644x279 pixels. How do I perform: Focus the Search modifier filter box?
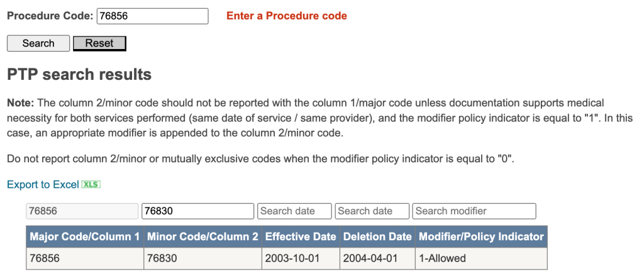pyautogui.click(x=474, y=211)
